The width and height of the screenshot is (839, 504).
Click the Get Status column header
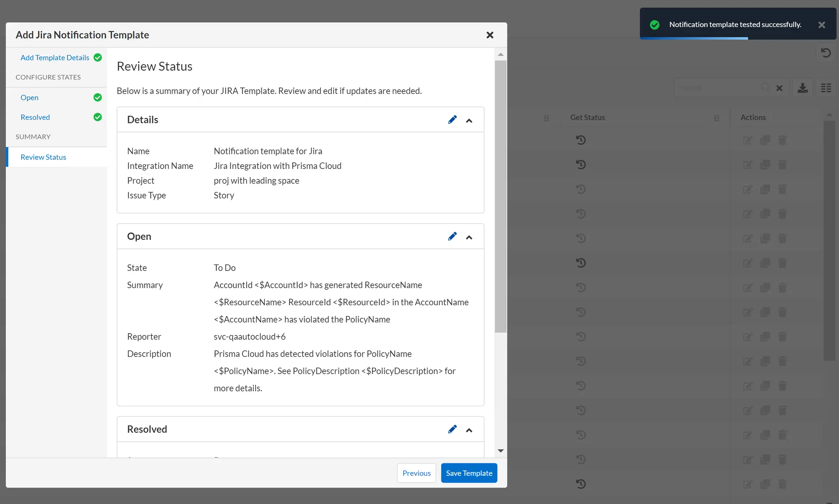(587, 118)
